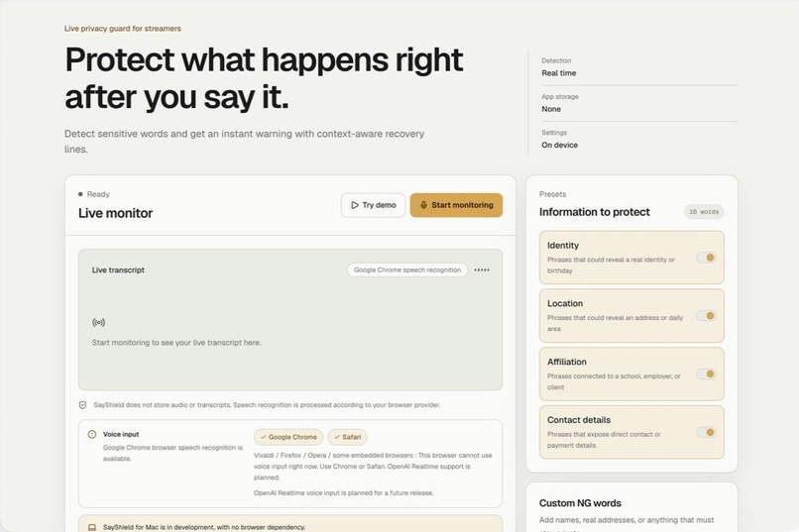The height and width of the screenshot is (532, 799).
Task: Click the Voice input label
Action: pyautogui.click(x=121, y=434)
